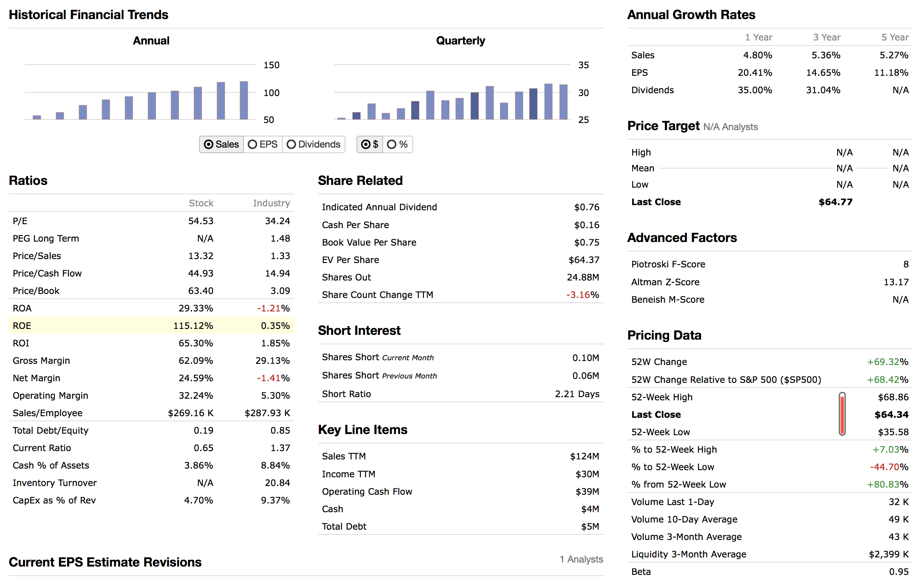Image resolution: width=924 pixels, height=584 pixels.
Task: Click the Industry column header in Ratios
Action: 271,203
